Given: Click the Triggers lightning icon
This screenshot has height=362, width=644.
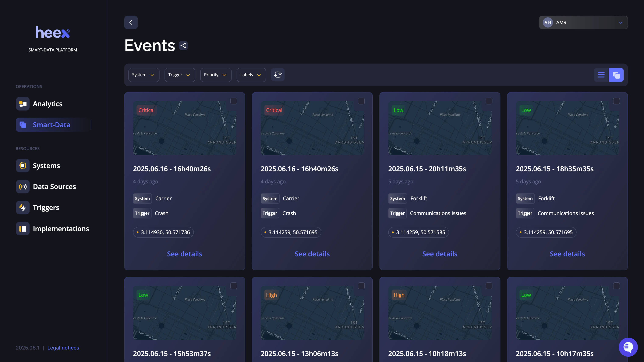Looking at the screenshot, I should point(23,207).
